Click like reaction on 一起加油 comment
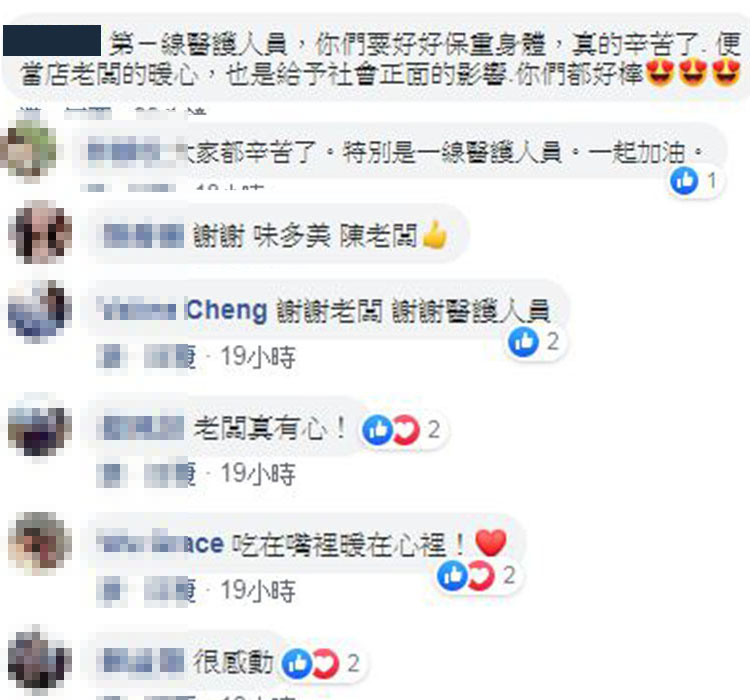The height and width of the screenshot is (700, 750). coord(684,181)
